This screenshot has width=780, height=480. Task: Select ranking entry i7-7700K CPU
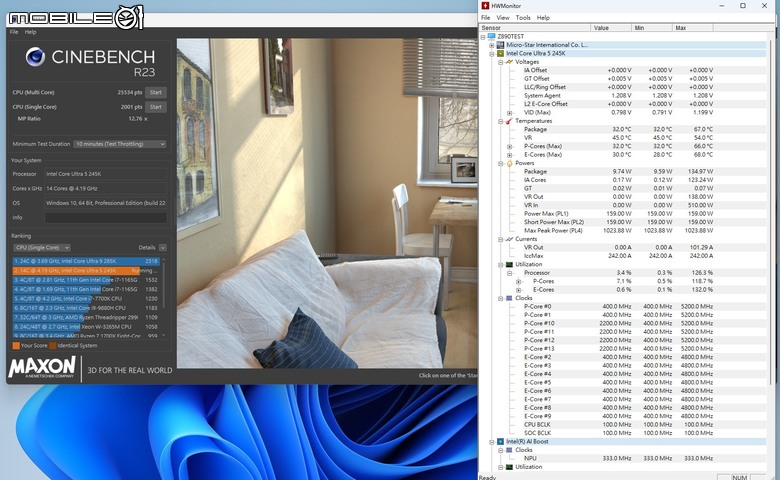coord(86,299)
